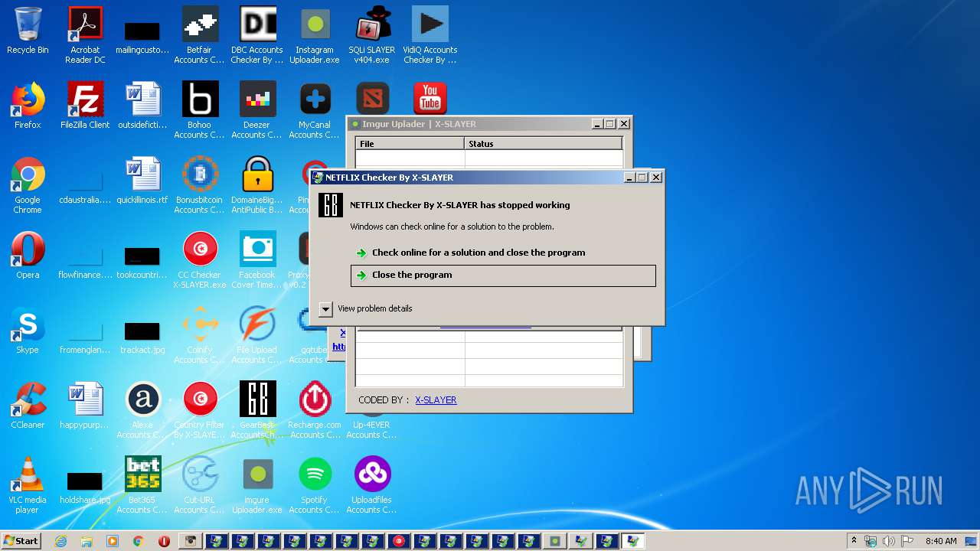
Task: Select the Cut-URL Accounts Checker icon
Action: 200,484
